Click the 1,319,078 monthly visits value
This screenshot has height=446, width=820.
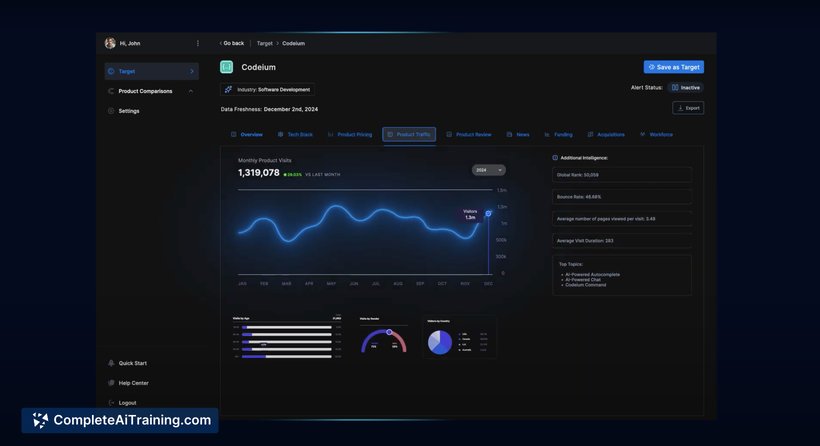[x=259, y=173]
